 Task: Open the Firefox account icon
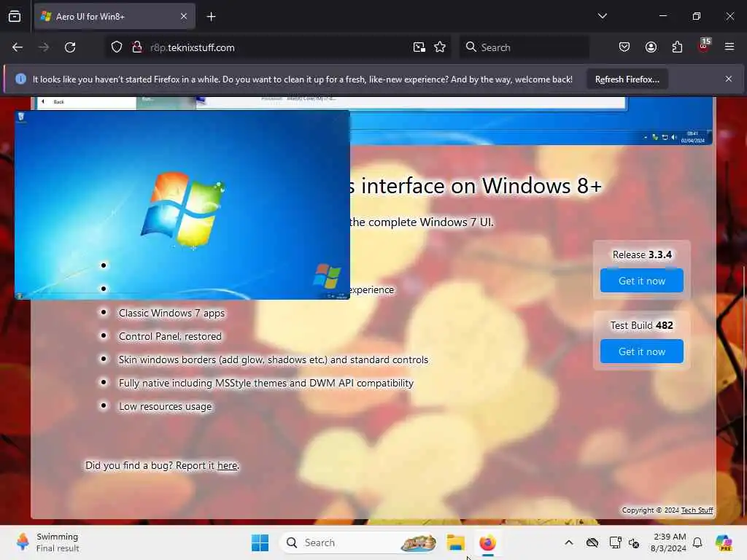click(x=651, y=47)
